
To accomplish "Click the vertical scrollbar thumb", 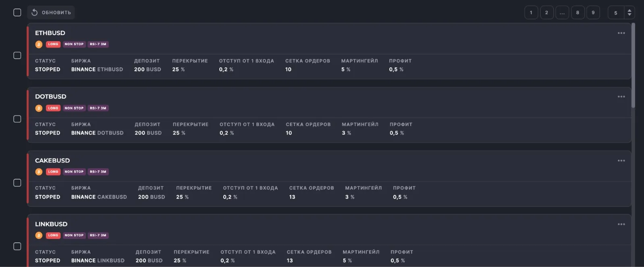I will point(633,65).
